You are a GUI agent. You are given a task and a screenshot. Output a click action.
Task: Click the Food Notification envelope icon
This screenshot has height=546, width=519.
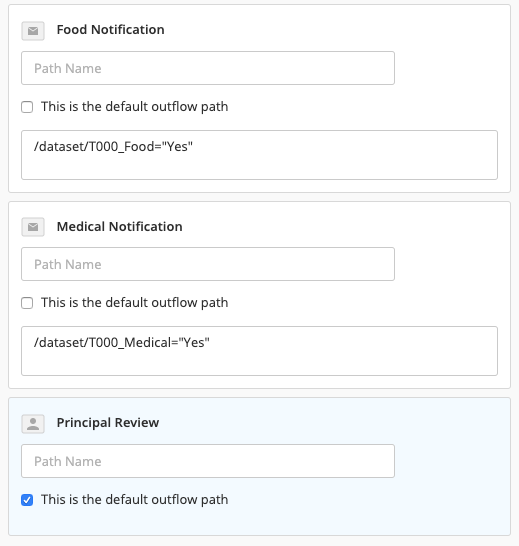[33, 31]
